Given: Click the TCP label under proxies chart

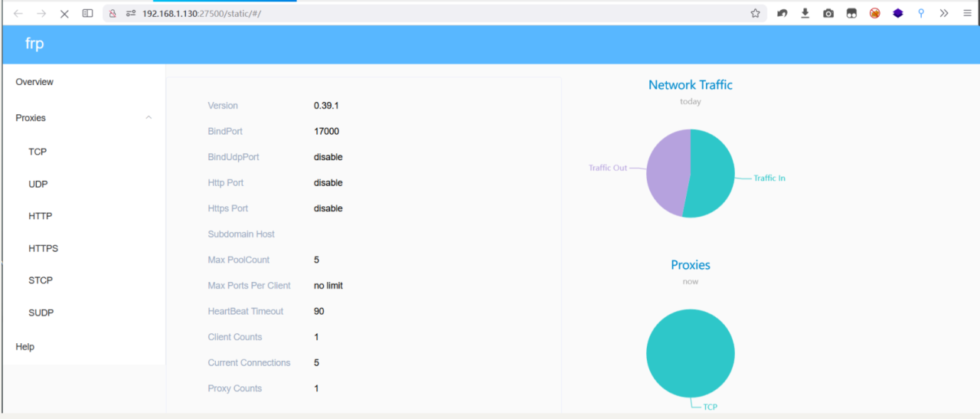Looking at the screenshot, I should [x=710, y=407].
